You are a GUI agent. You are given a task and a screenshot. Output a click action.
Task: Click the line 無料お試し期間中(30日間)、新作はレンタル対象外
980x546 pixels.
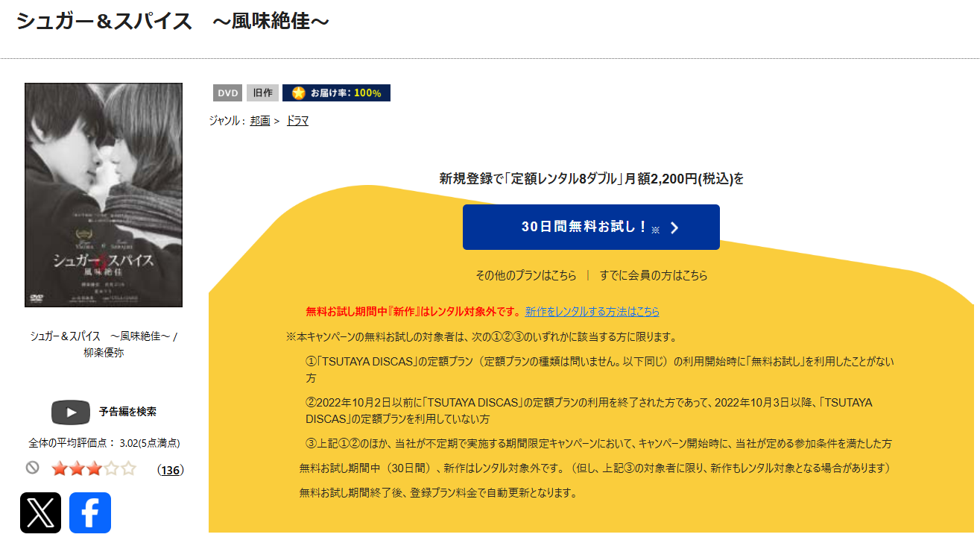click(595, 468)
